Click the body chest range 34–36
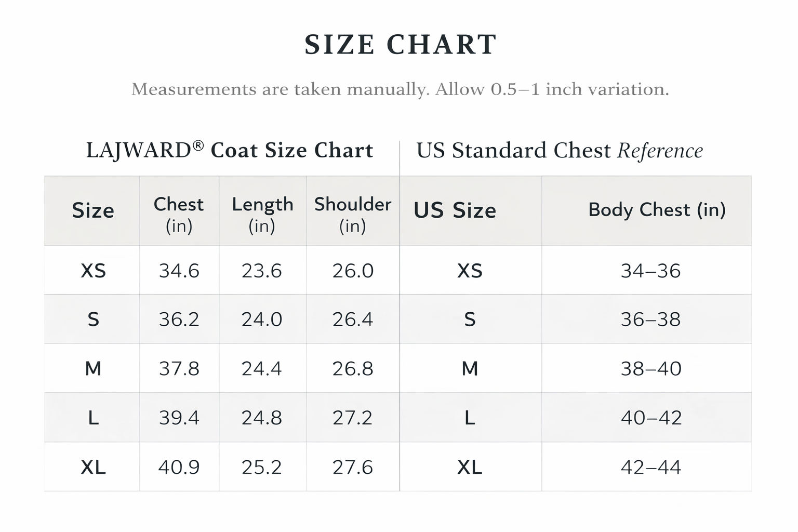Screen dimensions: 798x532 (650, 271)
